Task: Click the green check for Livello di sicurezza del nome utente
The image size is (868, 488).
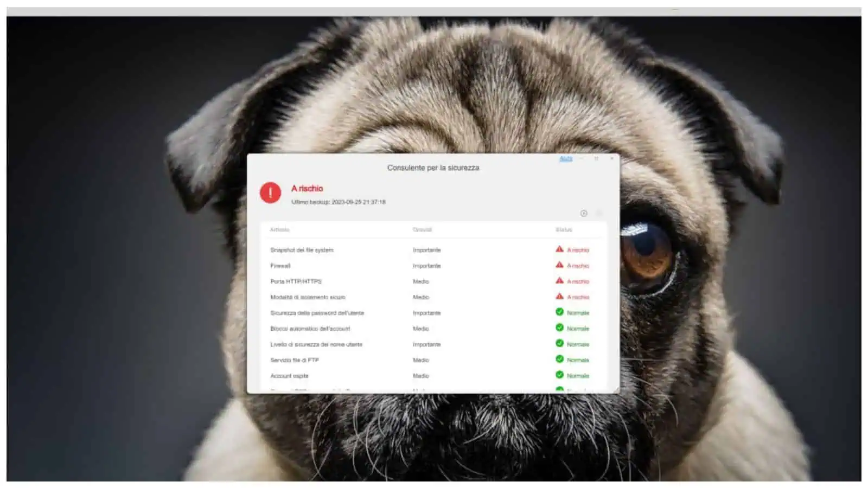Action: click(x=559, y=343)
